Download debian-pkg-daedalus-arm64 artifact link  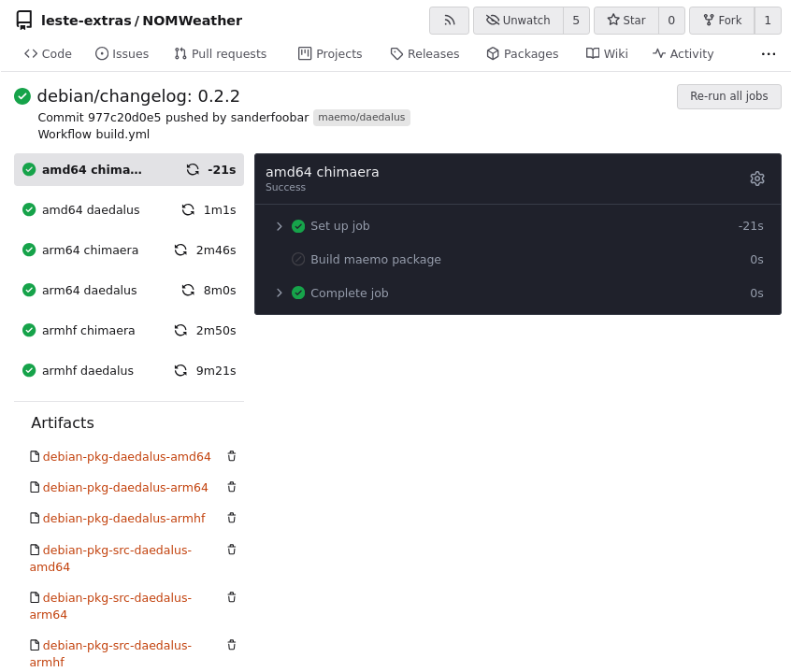125,488
